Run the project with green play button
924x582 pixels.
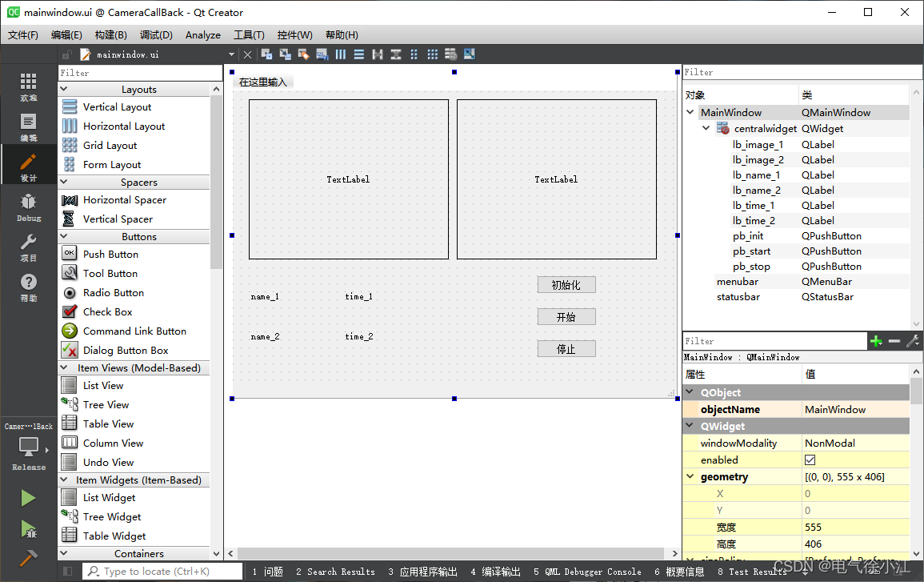point(28,498)
